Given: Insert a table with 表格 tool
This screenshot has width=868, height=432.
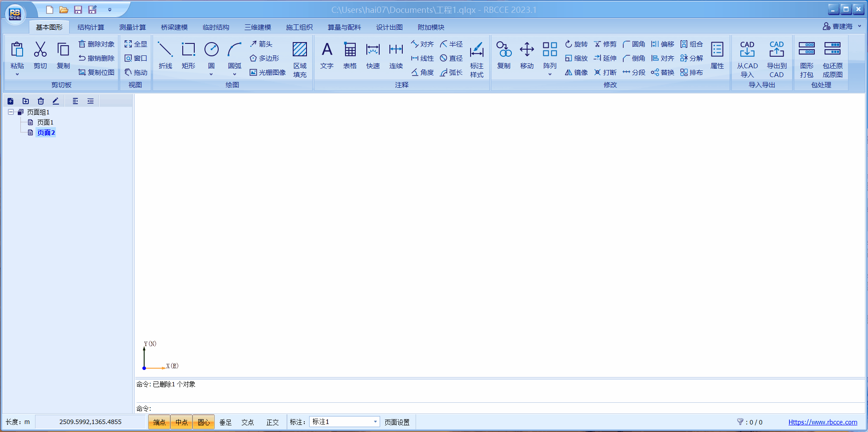Looking at the screenshot, I should tap(350, 55).
